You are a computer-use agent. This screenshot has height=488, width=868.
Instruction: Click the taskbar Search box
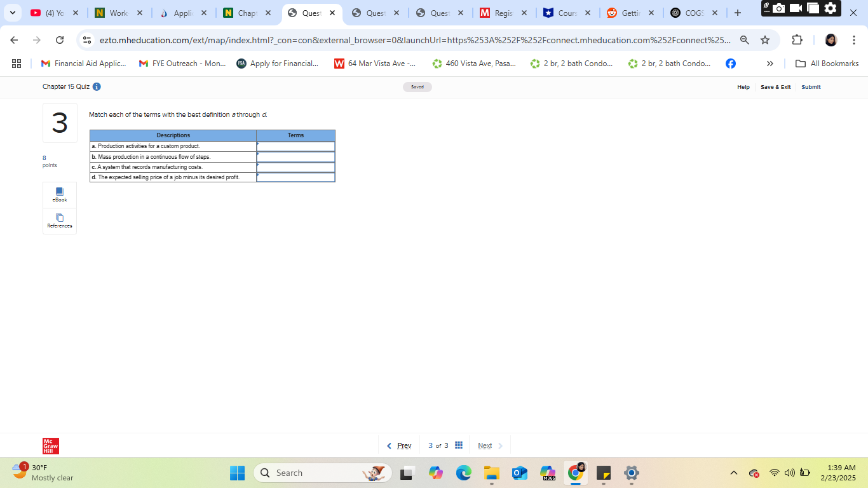[323, 473]
